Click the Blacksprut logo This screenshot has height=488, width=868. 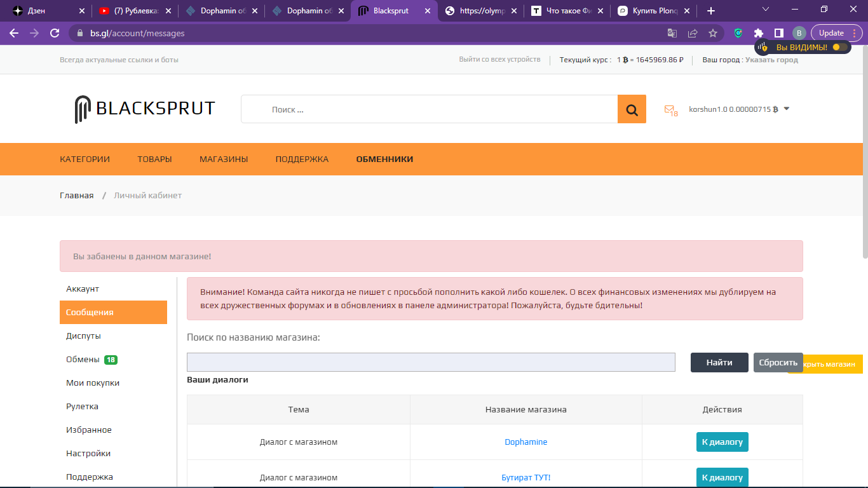[x=145, y=109]
